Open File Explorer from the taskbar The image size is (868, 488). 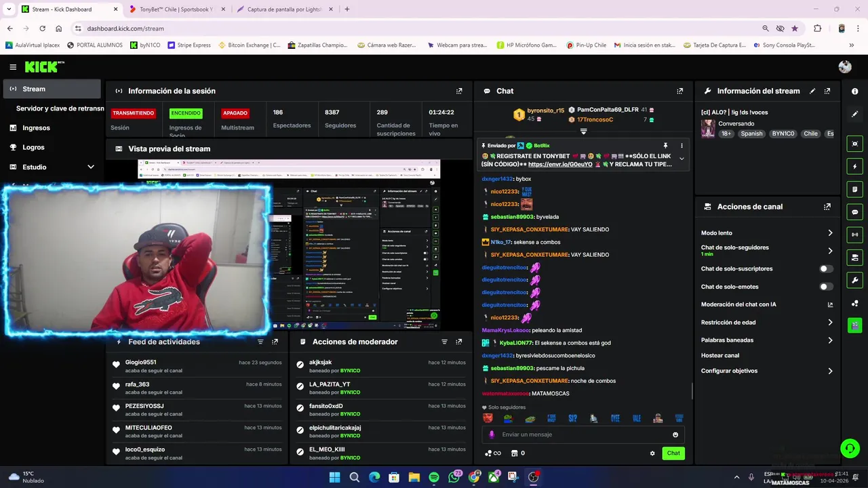pos(414,477)
